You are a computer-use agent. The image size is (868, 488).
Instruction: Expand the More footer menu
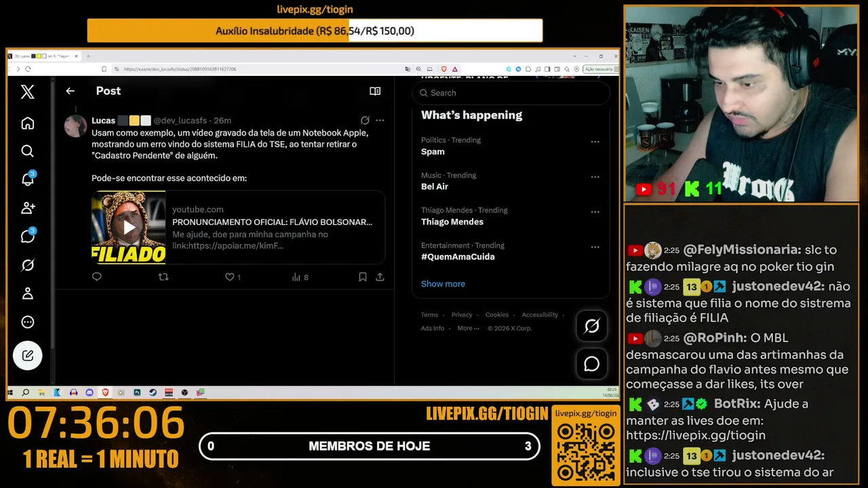[468, 328]
